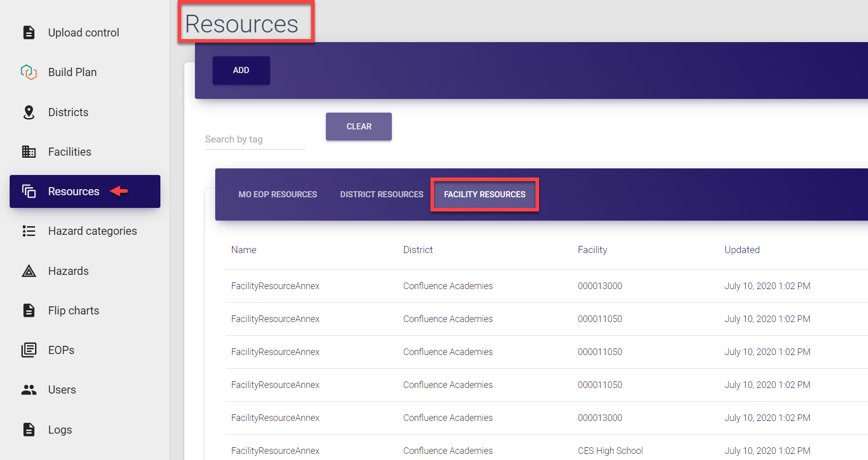868x460 pixels.
Task: Select Resources in the sidebar menu
Action: [74, 191]
